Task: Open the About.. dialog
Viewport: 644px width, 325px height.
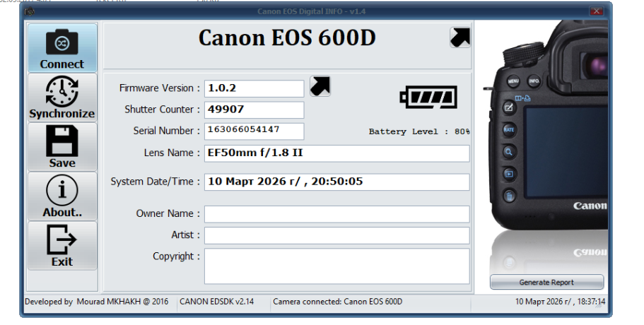Action: coord(62,196)
